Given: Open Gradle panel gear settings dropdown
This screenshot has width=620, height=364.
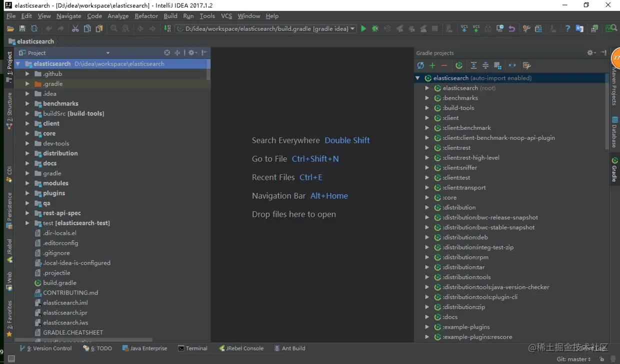Looking at the screenshot, I should pos(591,52).
